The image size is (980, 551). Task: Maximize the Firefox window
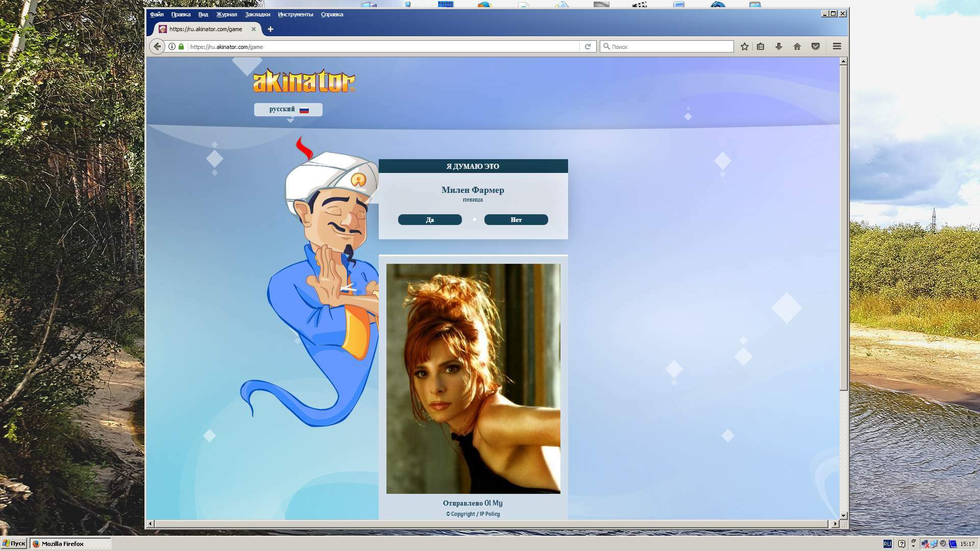(834, 14)
